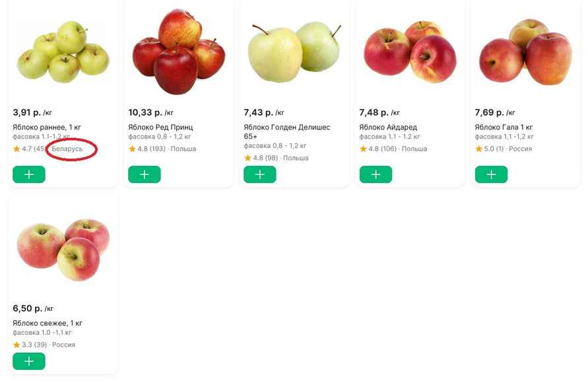588x383 pixels.
Task: Open the Ред Принц apples photo
Action: pos(179,52)
